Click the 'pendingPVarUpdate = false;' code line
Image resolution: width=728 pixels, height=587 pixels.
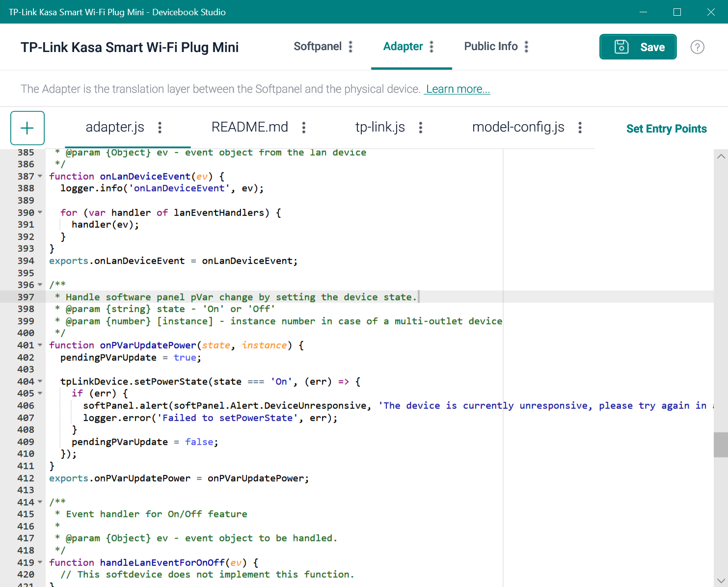point(145,442)
